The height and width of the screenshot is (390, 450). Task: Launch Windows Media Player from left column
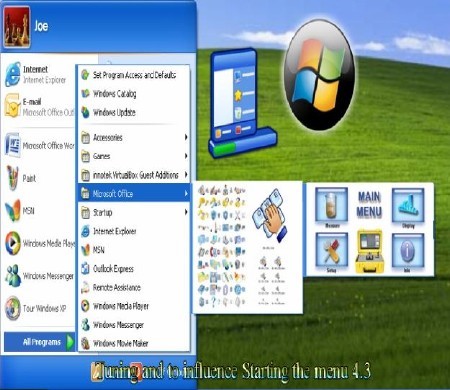pos(39,243)
